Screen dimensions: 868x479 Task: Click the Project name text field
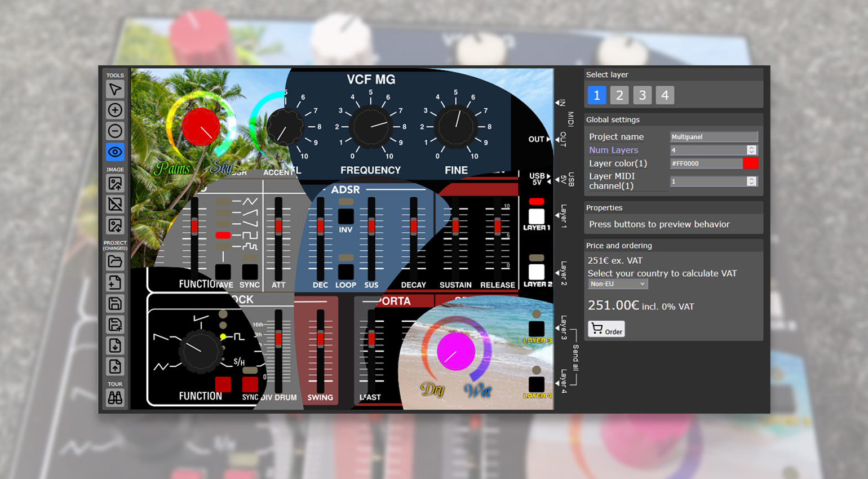(x=714, y=137)
